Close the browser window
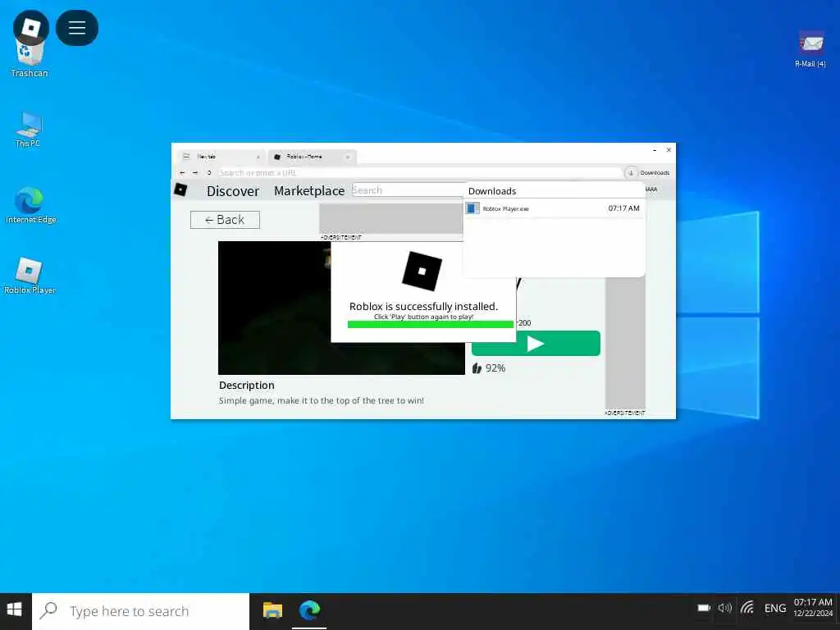 [669, 150]
